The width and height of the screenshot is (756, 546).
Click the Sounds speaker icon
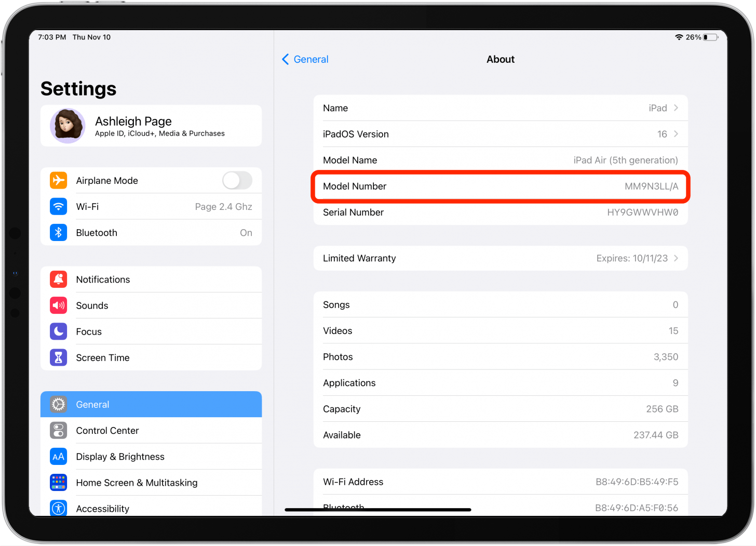click(x=58, y=305)
